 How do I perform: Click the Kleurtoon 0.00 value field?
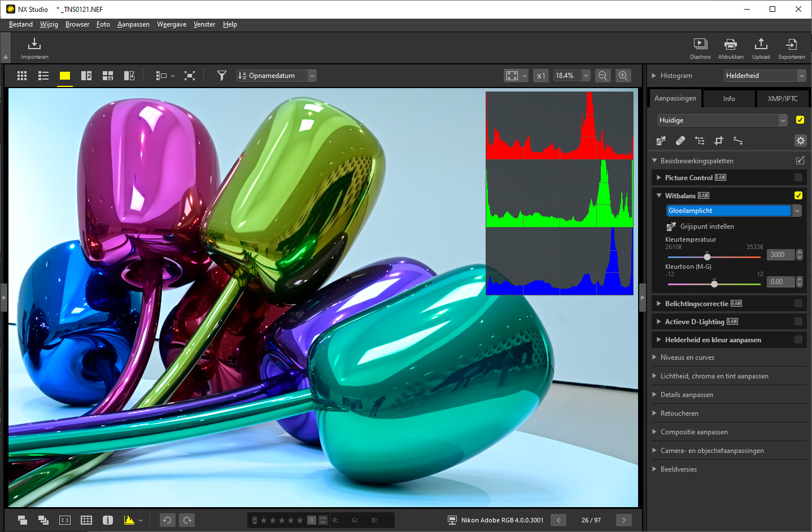tap(780, 282)
